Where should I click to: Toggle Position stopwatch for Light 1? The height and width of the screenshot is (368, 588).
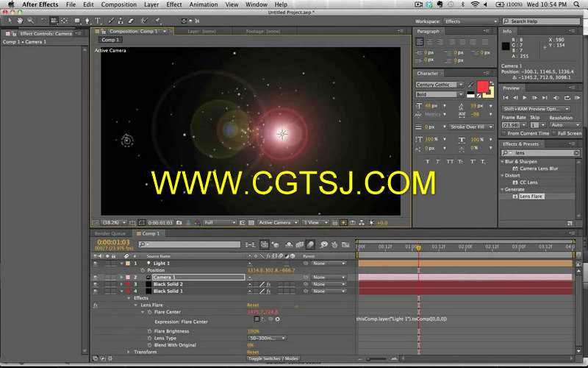coord(143,270)
